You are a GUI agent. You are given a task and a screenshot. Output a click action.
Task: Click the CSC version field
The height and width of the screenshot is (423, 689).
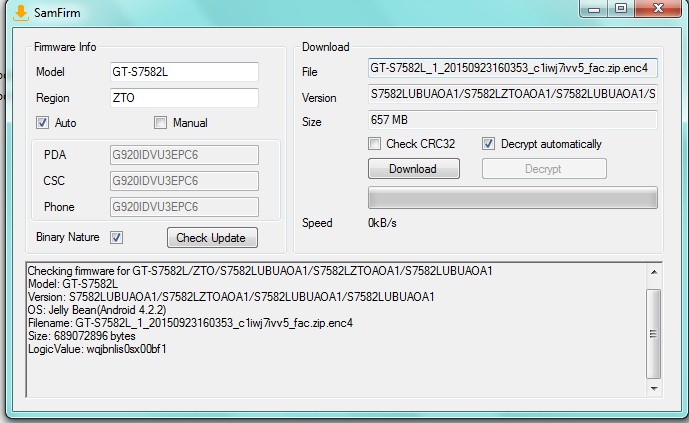183,181
